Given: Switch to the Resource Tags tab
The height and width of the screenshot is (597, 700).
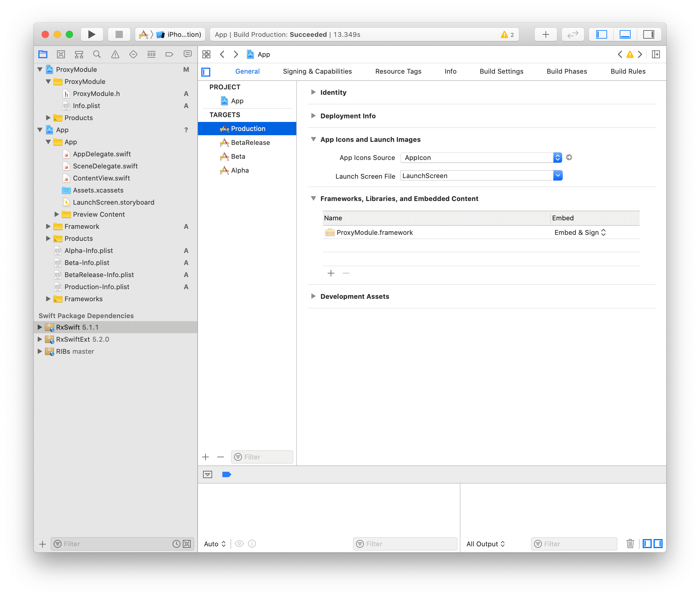Looking at the screenshot, I should (x=398, y=71).
